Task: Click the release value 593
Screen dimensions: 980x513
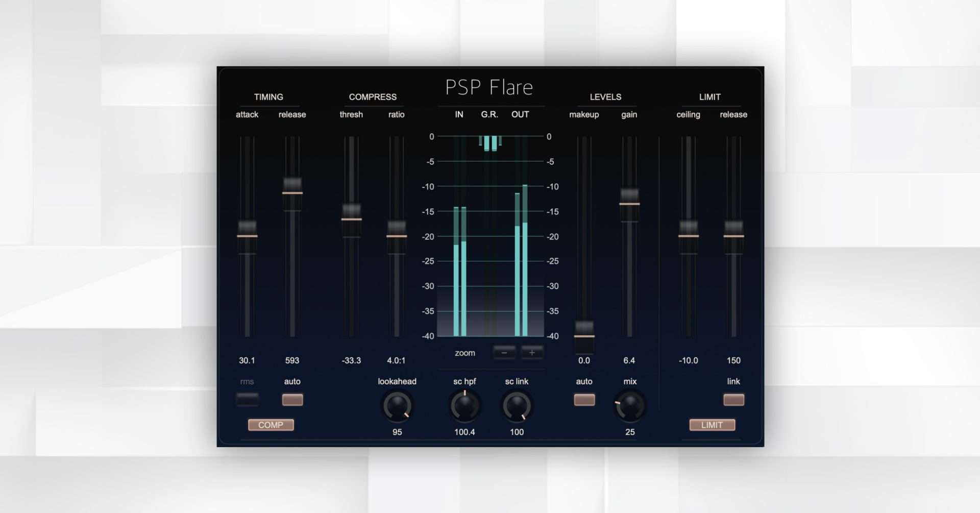Action: 292,360
